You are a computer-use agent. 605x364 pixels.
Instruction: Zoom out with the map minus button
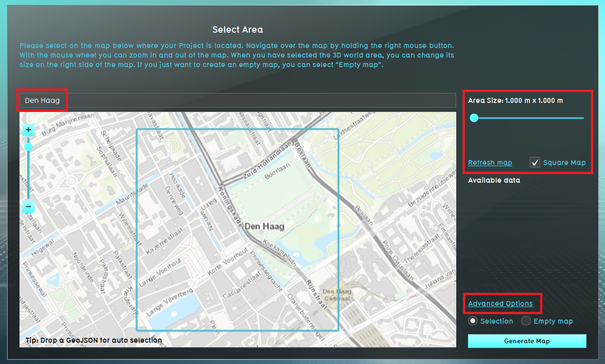coord(28,207)
